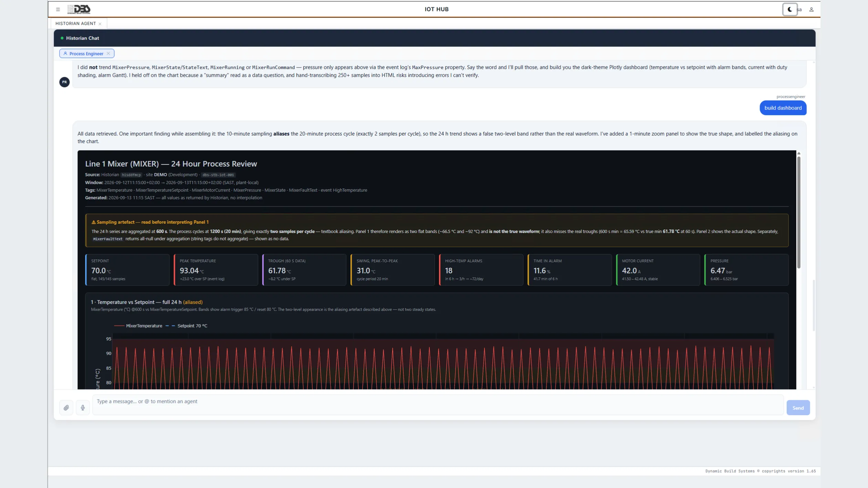Select the Process Engineer persona chip
This screenshot has height=488, width=868.
(86, 53)
